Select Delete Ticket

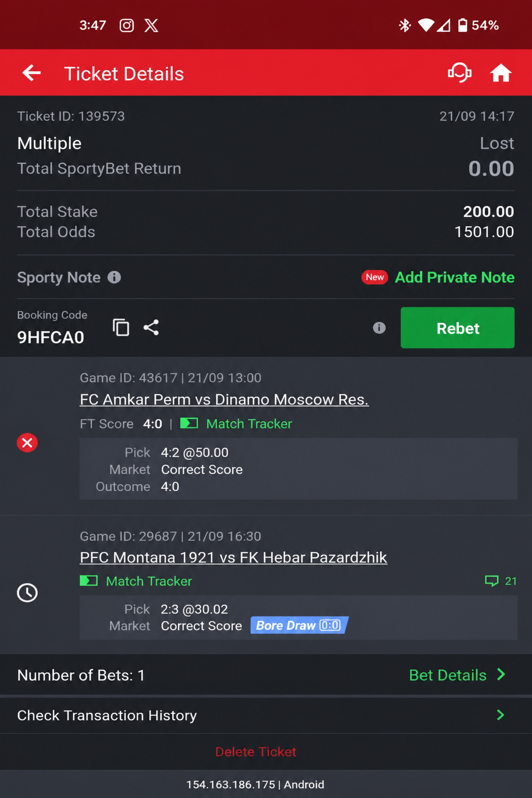click(256, 752)
